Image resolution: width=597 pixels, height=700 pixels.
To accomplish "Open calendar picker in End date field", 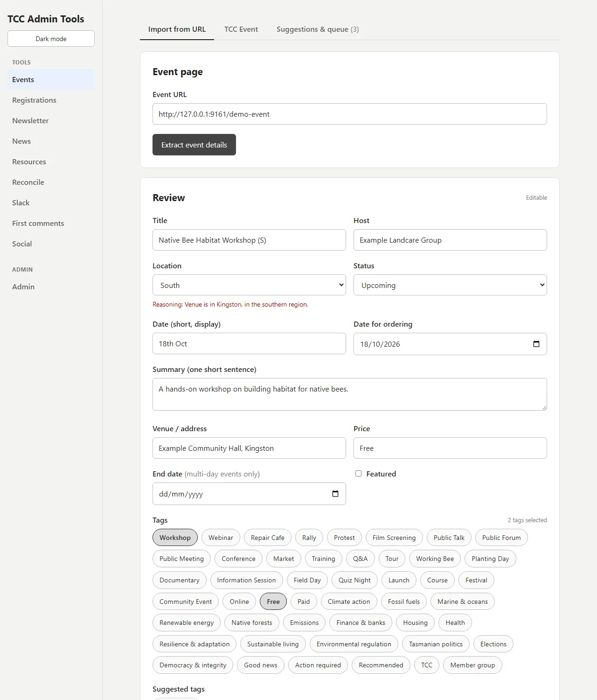I will (x=335, y=494).
